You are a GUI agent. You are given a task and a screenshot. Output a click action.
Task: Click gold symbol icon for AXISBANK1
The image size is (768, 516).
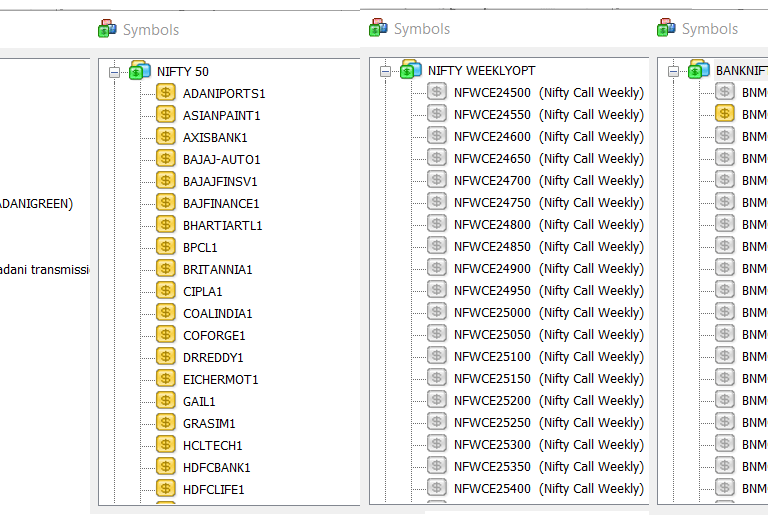[x=166, y=137]
